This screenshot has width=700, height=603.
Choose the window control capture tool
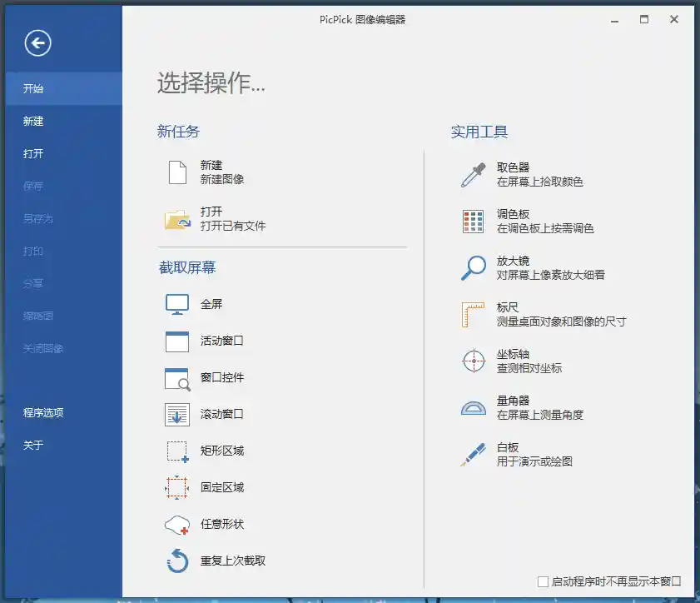[217, 377]
